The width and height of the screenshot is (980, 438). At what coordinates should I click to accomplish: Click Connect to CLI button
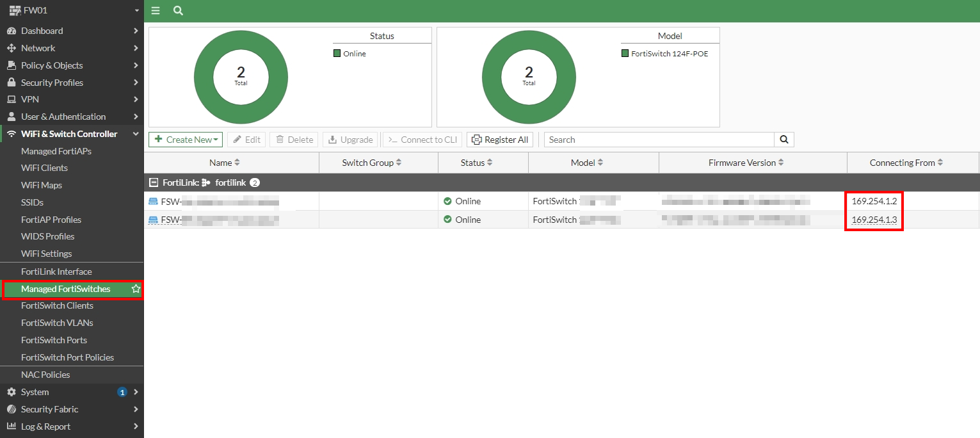coord(423,140)
